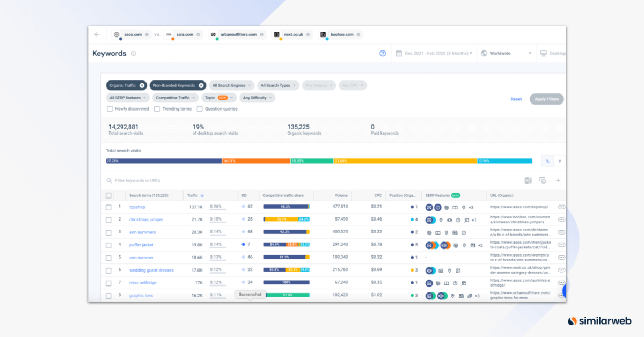
Task: Tick the Newly discovered checkbox
Action: 109,109
